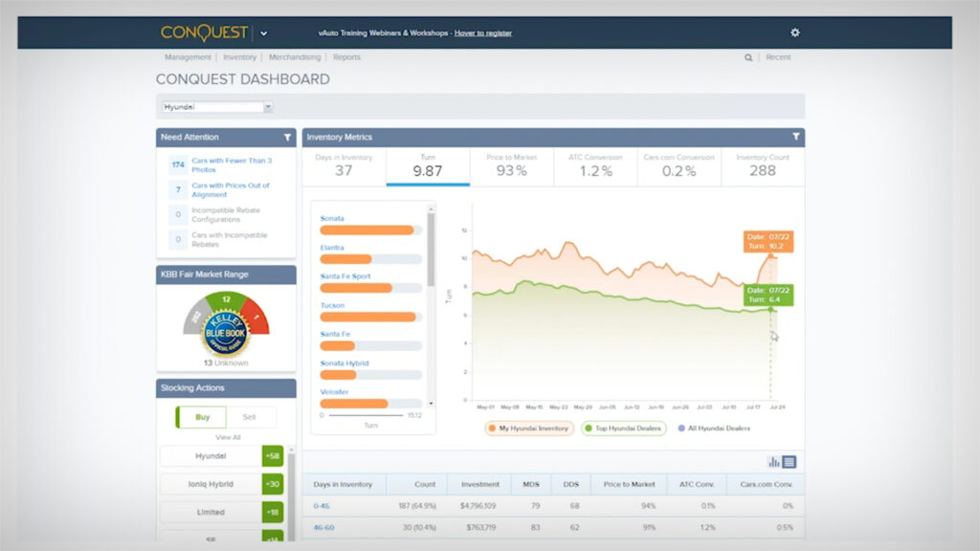Image resolution: width=980 pixels, height=551 pixels.
Task: Open the Management menu
Action: (x=188, y=56)
